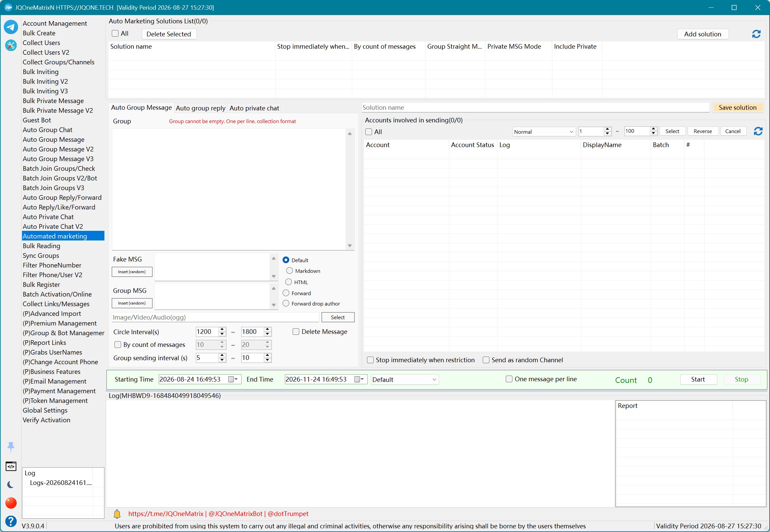
Task: Switch to Auto group reply tab
Action: pos(201,108)
